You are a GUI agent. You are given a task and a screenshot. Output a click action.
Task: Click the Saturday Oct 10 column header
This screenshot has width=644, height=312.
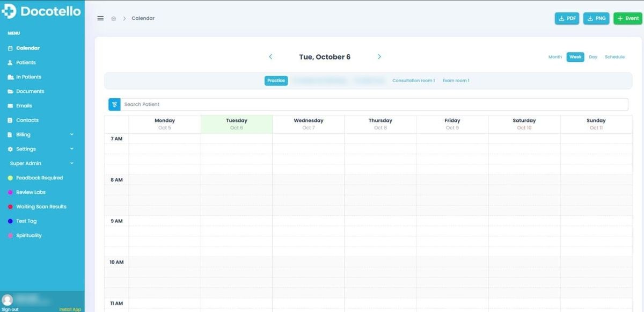524,124
